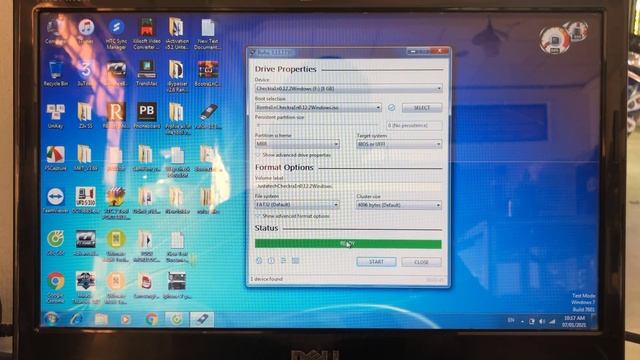This screenshot has width=640, height=360.
Task: Click the green READY status bar
Action: pyautogui.click(x=348, y=244)
